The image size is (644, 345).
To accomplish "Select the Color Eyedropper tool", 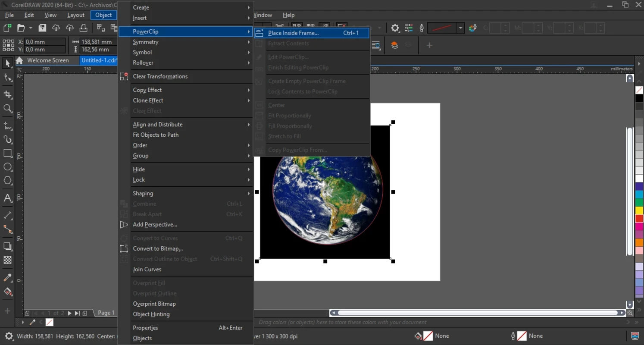I will (8, 278).
